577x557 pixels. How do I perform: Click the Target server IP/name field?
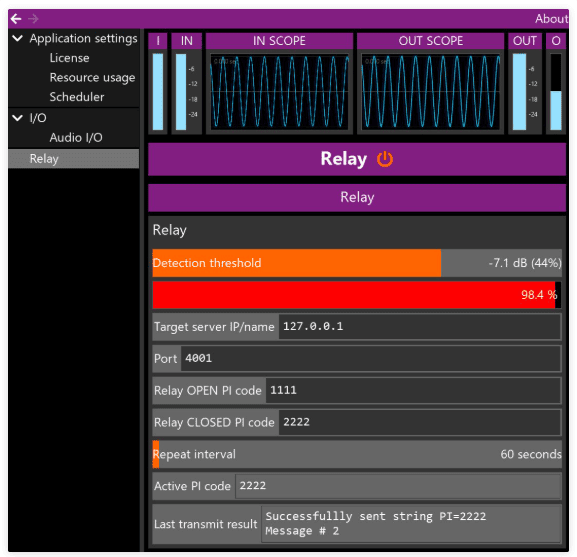click(x=420, y=326)
